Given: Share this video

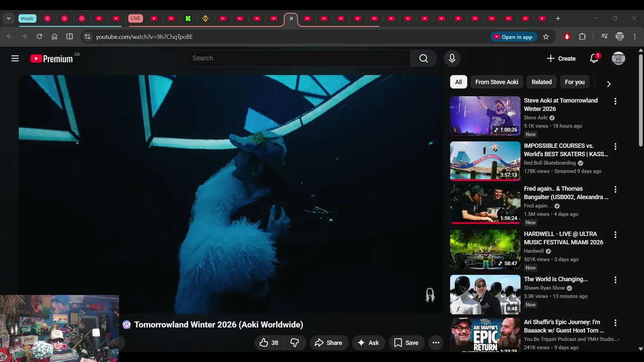Looking at the screenshot, I should click(x=328, y=343).
